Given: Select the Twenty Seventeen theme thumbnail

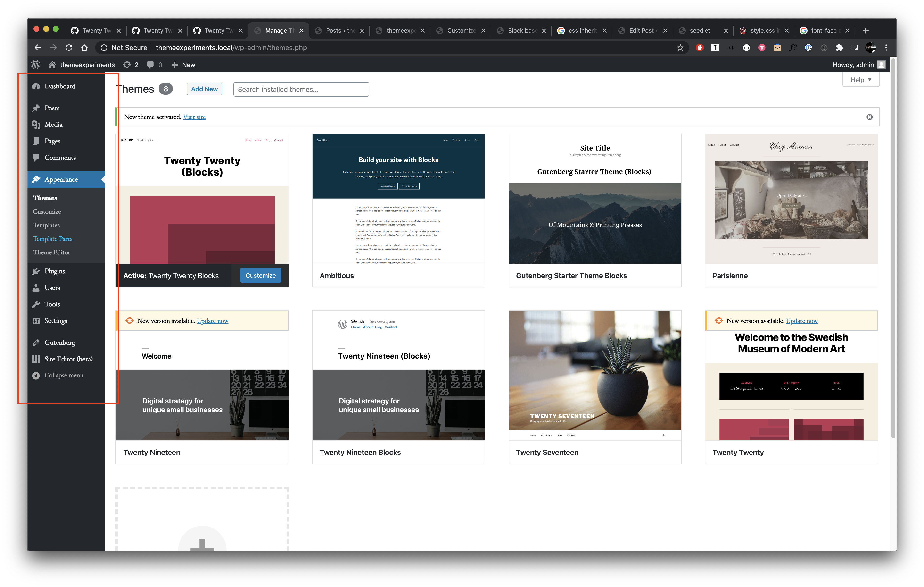Looking at the screenshot, I should coord(595,376).
